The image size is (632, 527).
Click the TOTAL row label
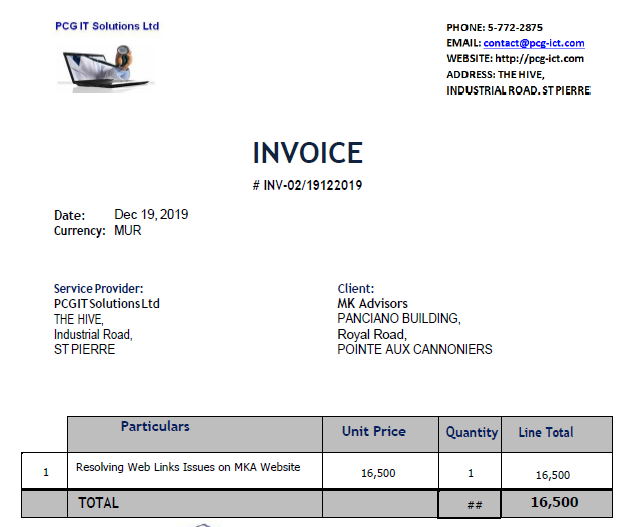(x=98, y=503)
